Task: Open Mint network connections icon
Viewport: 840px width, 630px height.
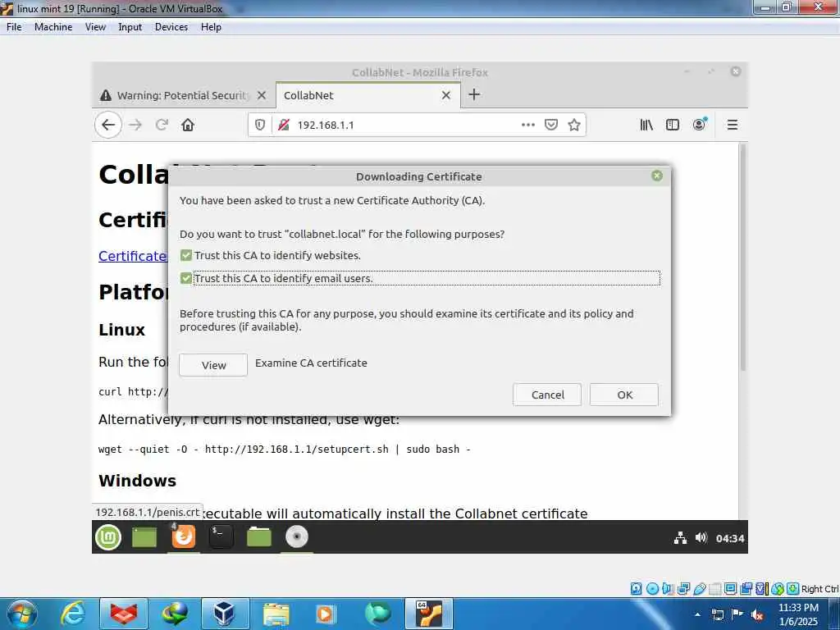Action: pos(680,538)
